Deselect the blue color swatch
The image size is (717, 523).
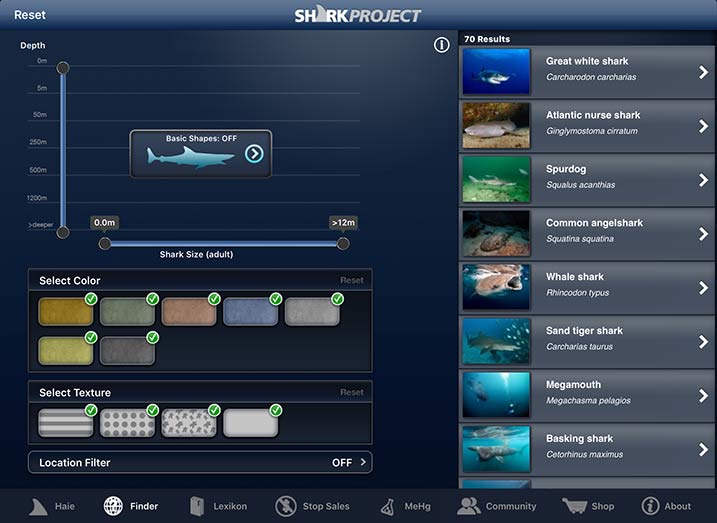[x=251, y=312]
